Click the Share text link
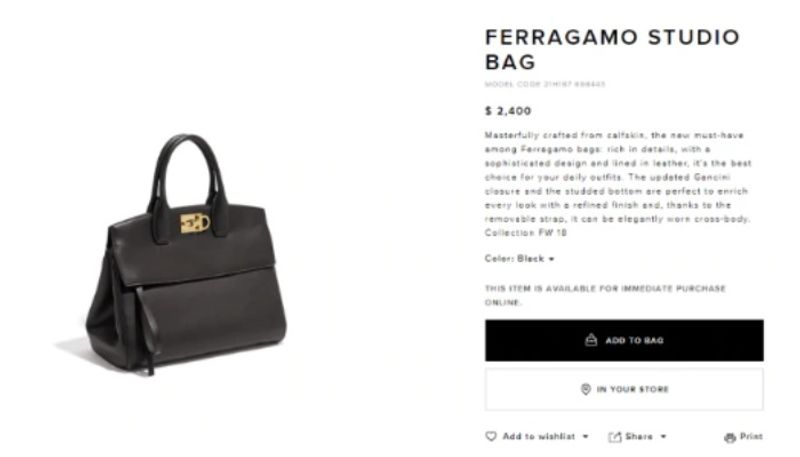The image size is (800, 457). pos(639,436)
